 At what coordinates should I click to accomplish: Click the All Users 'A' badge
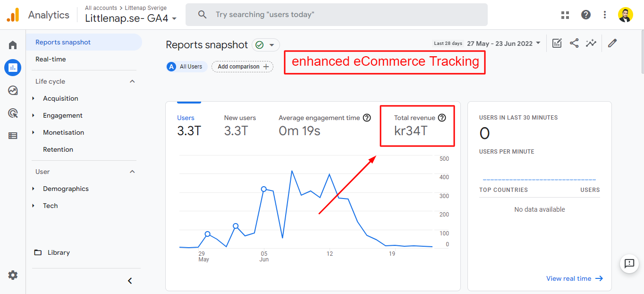171,67
